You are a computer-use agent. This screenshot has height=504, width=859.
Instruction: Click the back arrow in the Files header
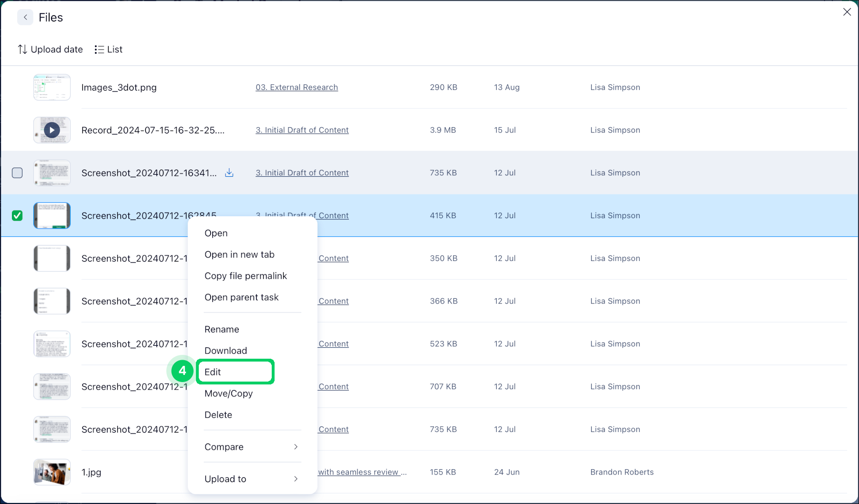pos(25,17)
